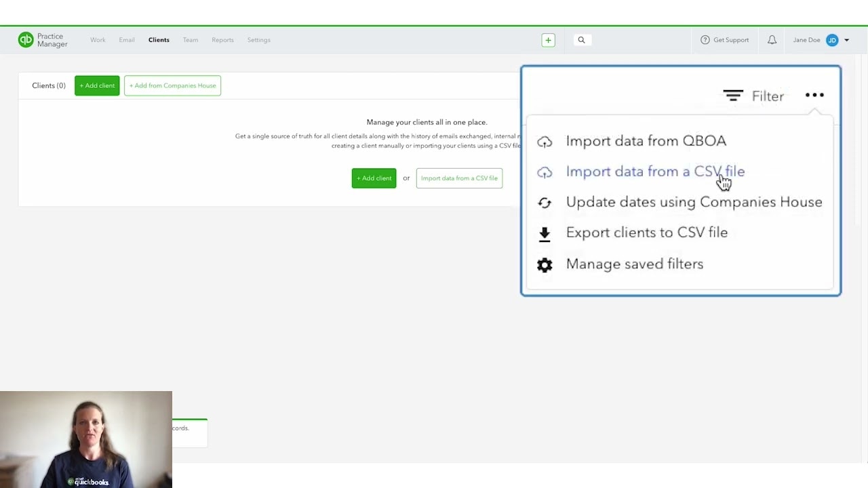
Task: Click the gear icon for Manage saved filters
Action: (545, 265)
